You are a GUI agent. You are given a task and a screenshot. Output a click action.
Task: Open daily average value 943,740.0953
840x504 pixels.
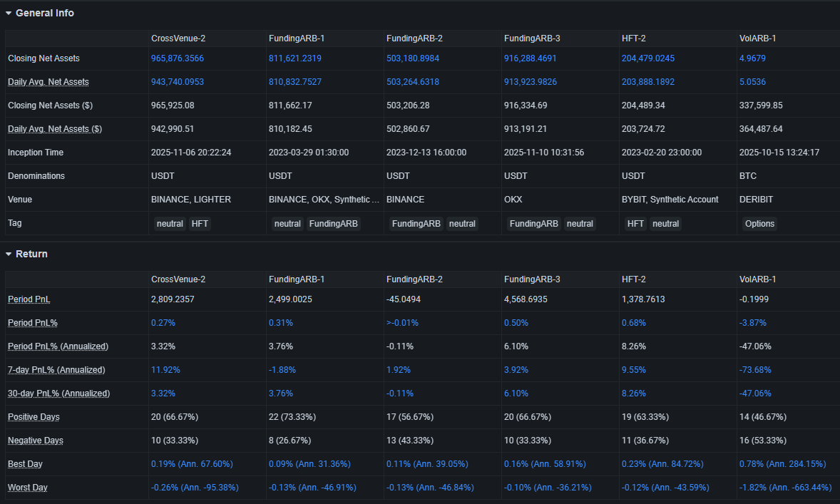click(178, 82)
